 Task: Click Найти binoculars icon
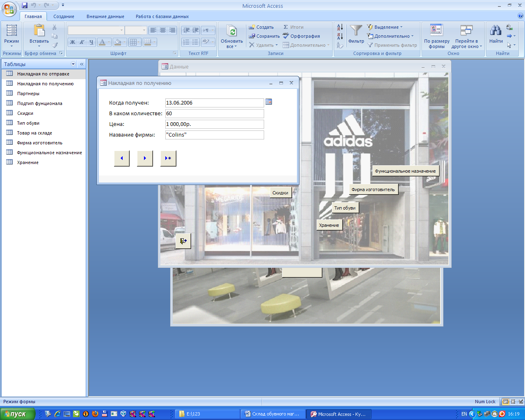click(496, 30)
